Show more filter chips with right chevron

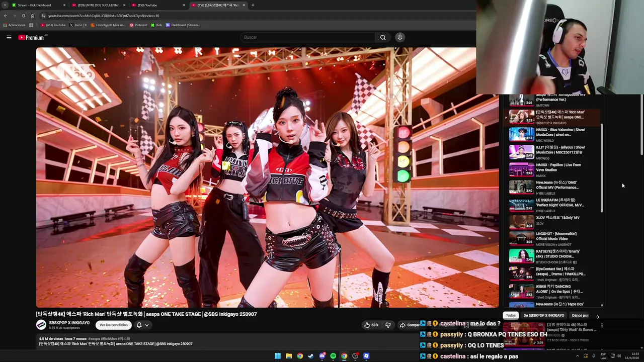coord(598,317)
